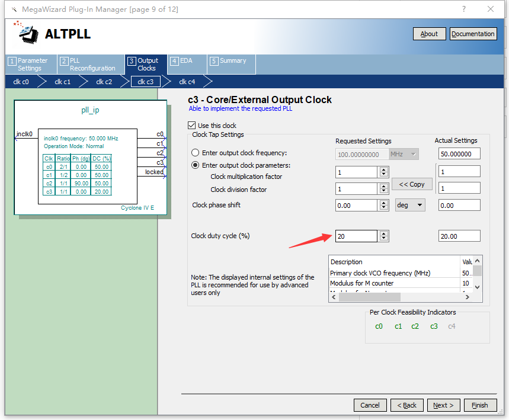Increase the clock division factor with the up arrow
This screenshot has width=509, height=420.
(x=384, y=186)
